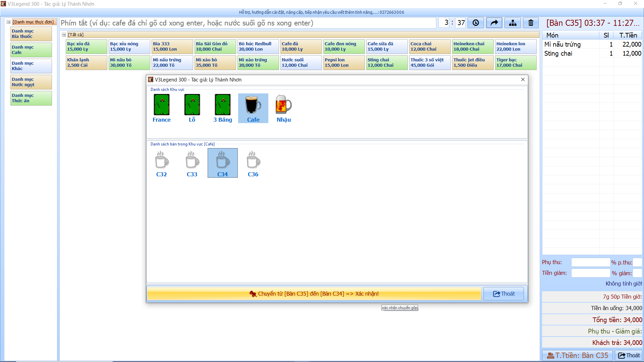Select Sting chai row in bill

pyautogui.click(x=592, y=53)
